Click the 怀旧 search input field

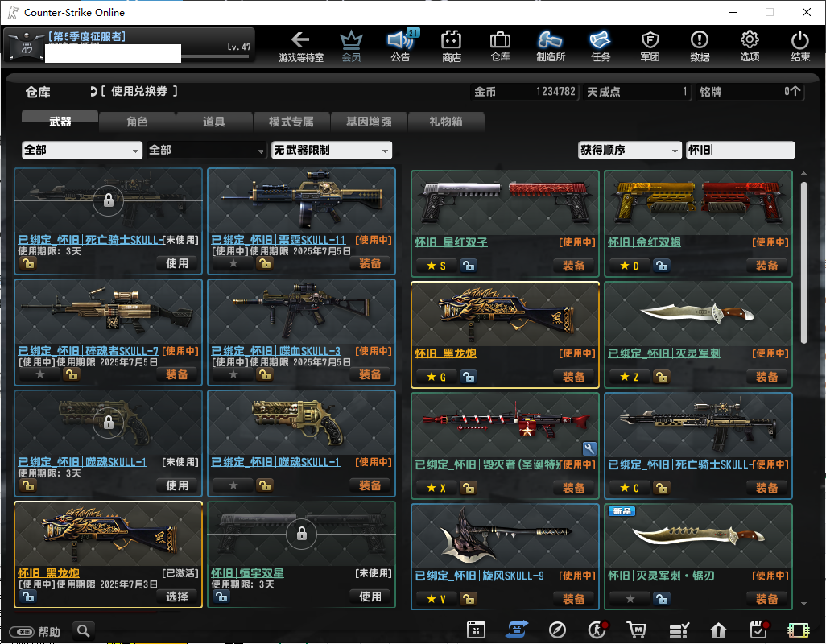point(740,150)
